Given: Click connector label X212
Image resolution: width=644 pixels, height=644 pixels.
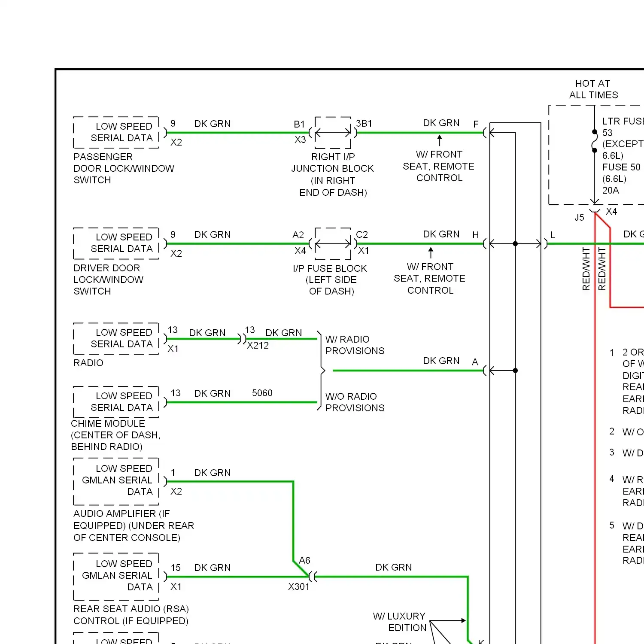Looking at the screenshot, I should pyautogui.click(x=258, y=345).
